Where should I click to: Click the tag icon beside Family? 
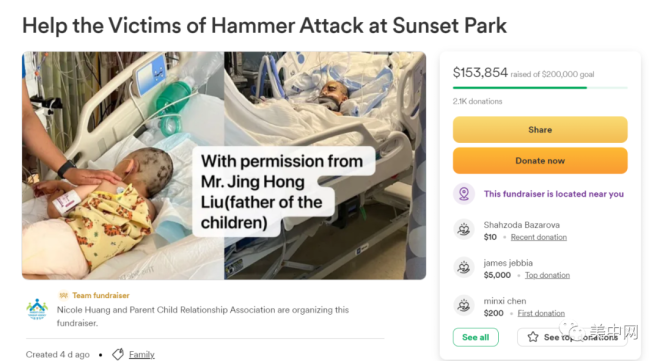pos(118,354)
